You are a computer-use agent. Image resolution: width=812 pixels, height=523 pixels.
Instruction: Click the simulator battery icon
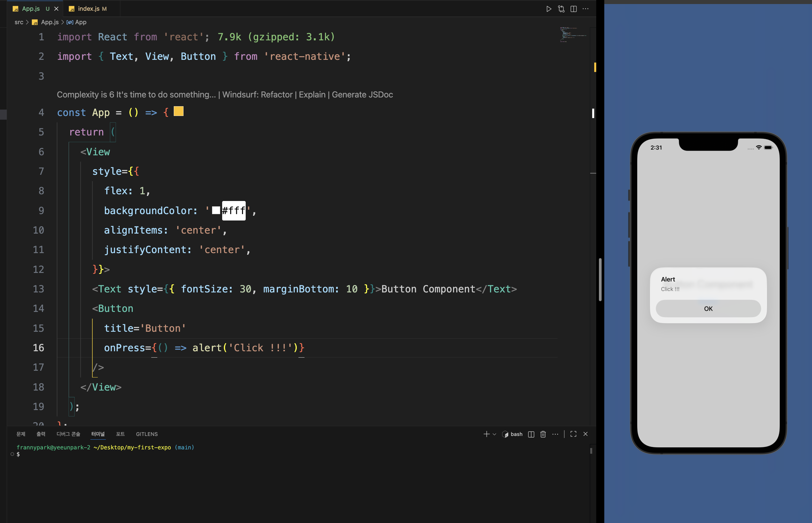coord(768,148)
